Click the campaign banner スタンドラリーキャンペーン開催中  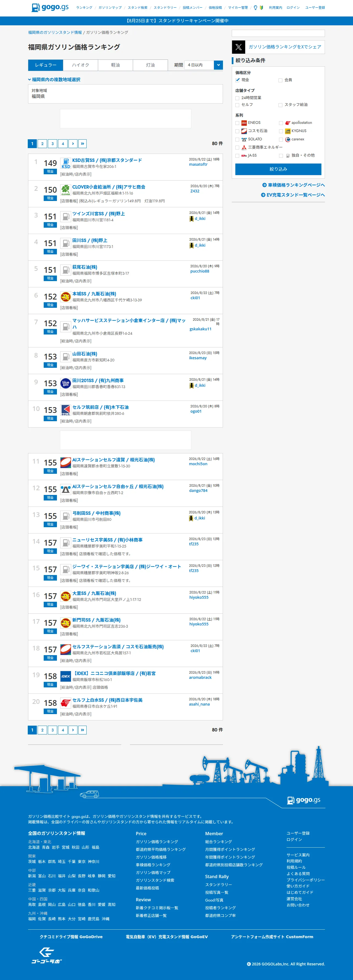click(177, 21)
